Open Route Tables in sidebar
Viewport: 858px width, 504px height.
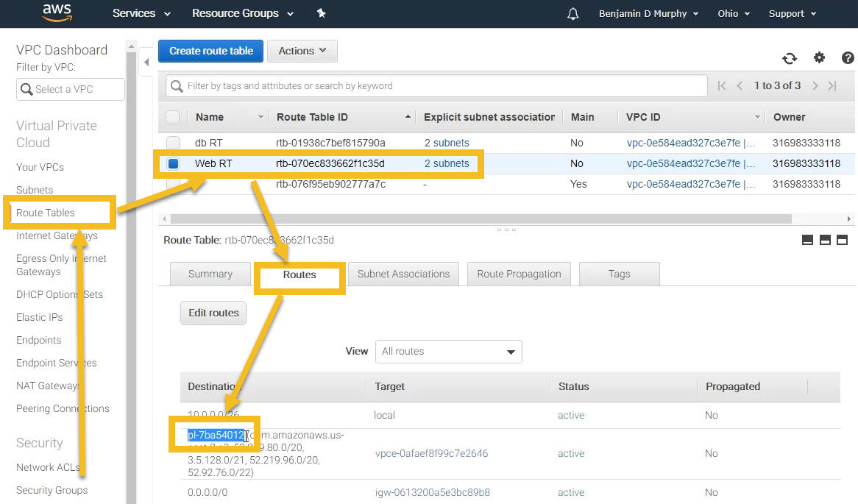[46, 213]
